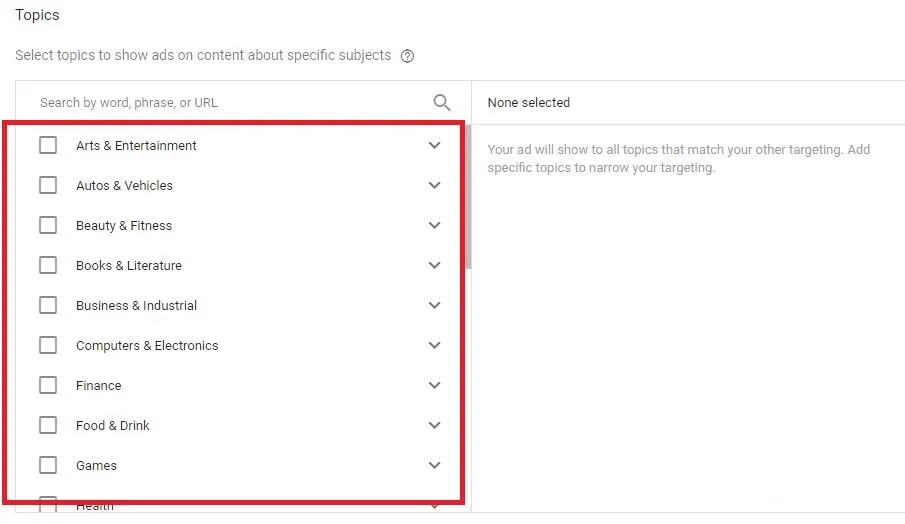Expand the Business & Industrial chevron
Screen dimensions: 905x524
(x=434, y=305)
